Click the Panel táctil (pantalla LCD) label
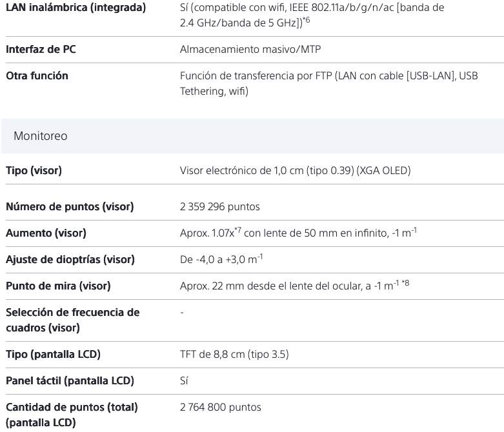 pos(70,380)
